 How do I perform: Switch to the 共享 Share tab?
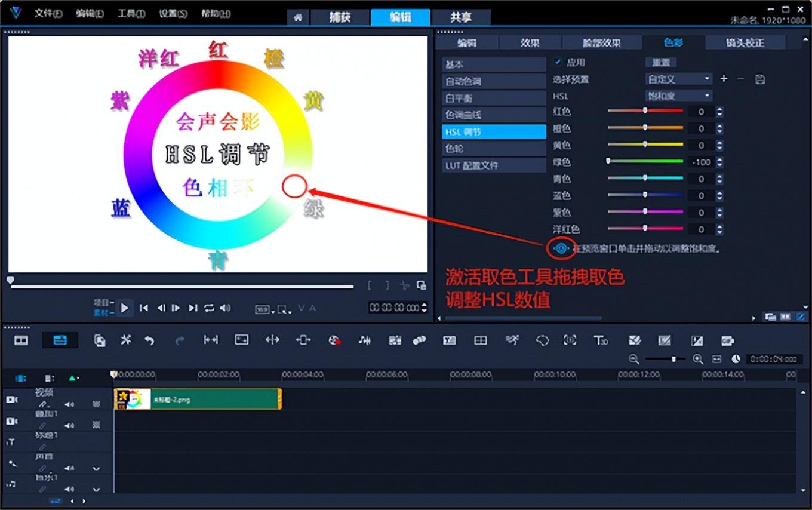(x=460, y=17)
